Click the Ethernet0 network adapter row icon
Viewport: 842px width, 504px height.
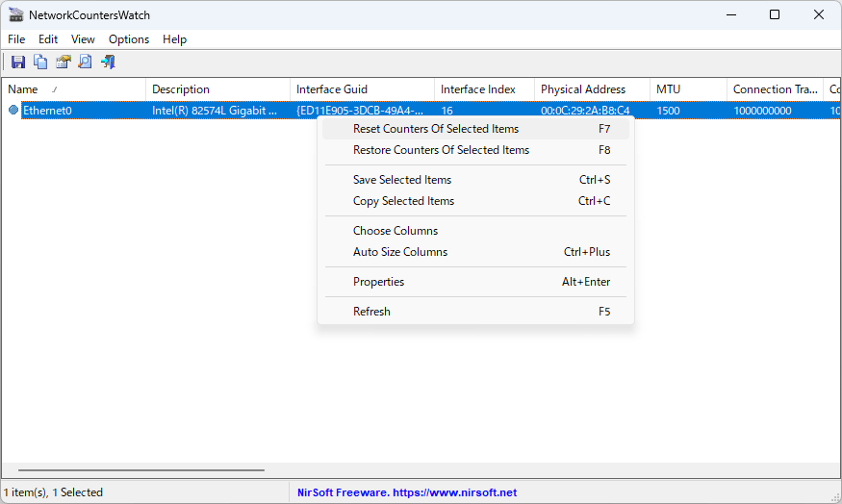coord(13,110)
